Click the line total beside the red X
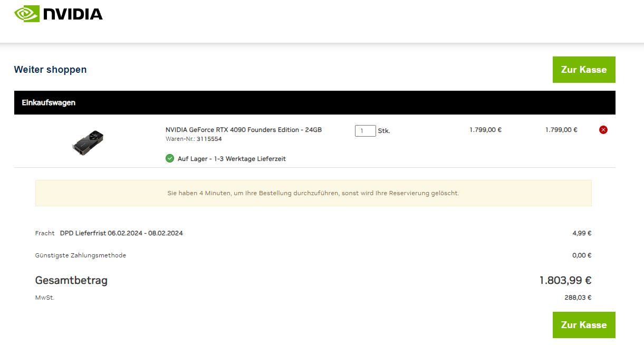 (561, 130)
